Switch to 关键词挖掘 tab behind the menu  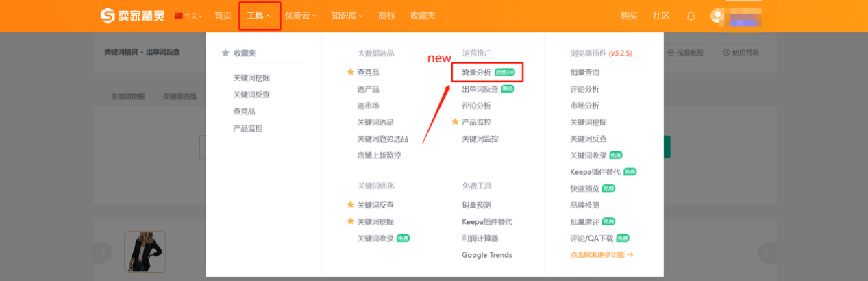coord(128,97)
